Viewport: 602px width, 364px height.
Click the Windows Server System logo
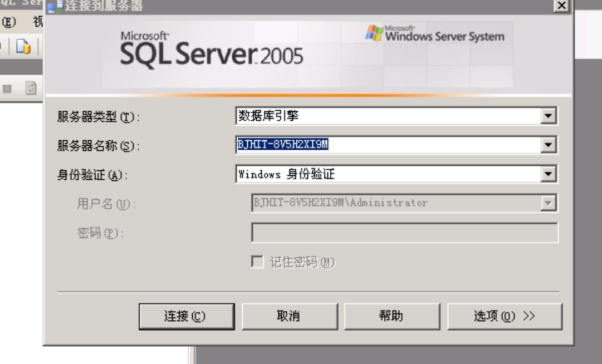point(434,33)
